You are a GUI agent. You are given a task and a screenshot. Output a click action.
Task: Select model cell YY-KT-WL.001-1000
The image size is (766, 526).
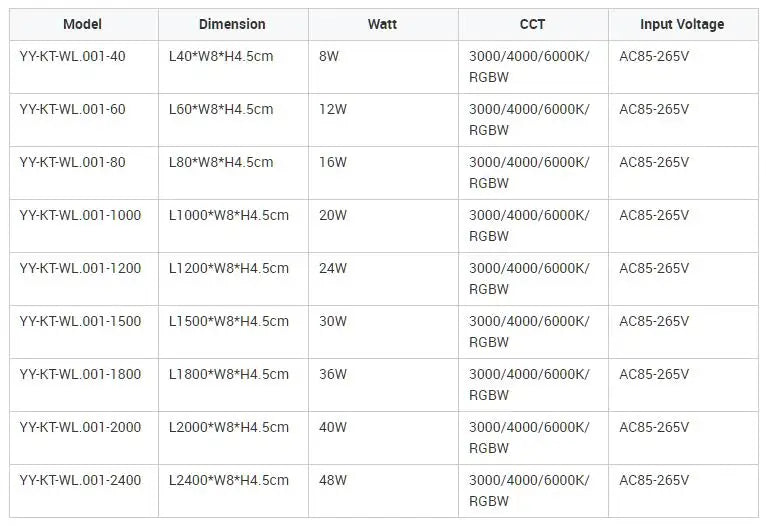pyautogui.click(x=84, y=226)
